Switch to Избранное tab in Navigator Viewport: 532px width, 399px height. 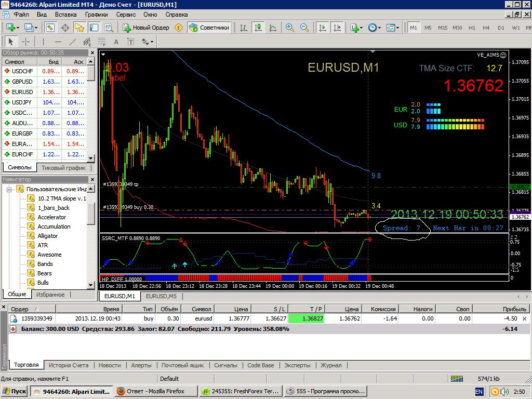click(50, 295)
